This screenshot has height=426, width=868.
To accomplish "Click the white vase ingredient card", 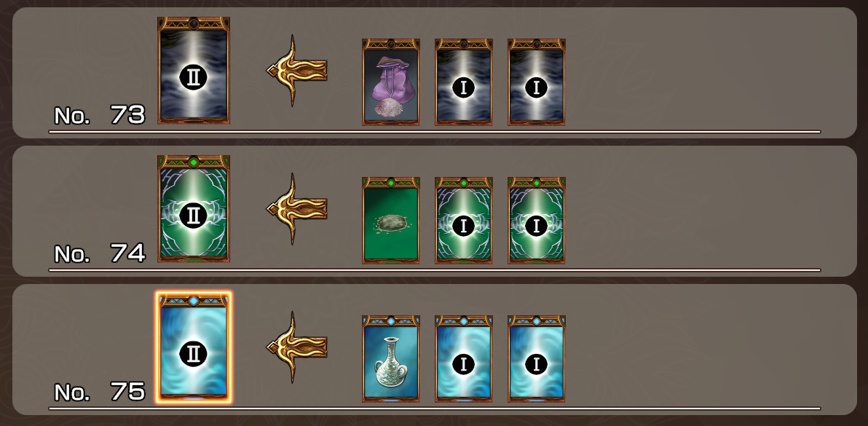I will coord(391,358).
